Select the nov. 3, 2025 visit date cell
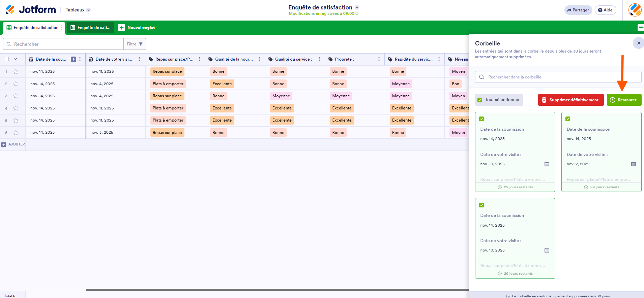 tap(115, 133)
